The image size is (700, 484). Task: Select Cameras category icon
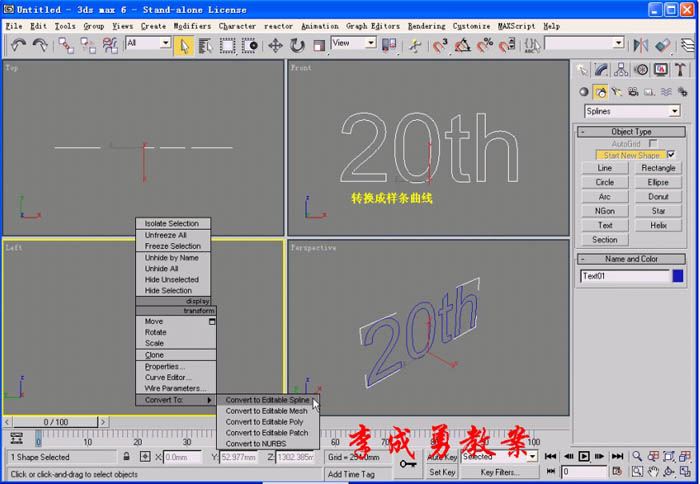pos(633,92)
